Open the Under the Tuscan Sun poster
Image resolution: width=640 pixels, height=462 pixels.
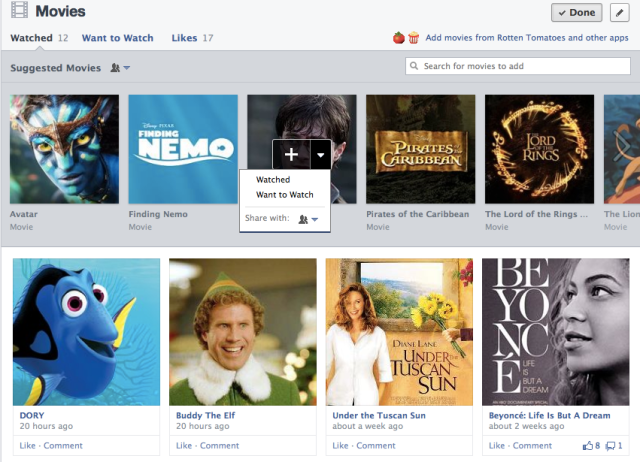[399, 332]
